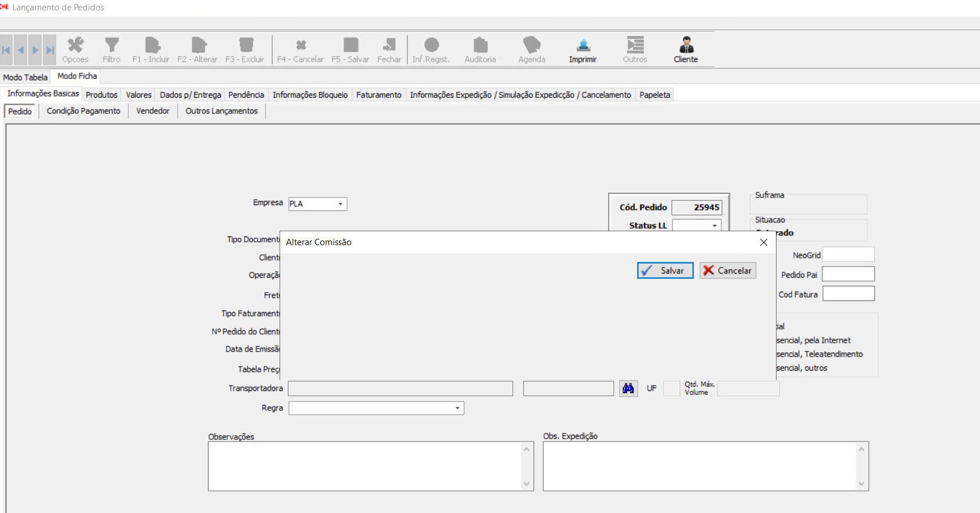This screenshot has width=980, height=513.
Task: Switch to the Produtos tab
Action: click(102, 95)
